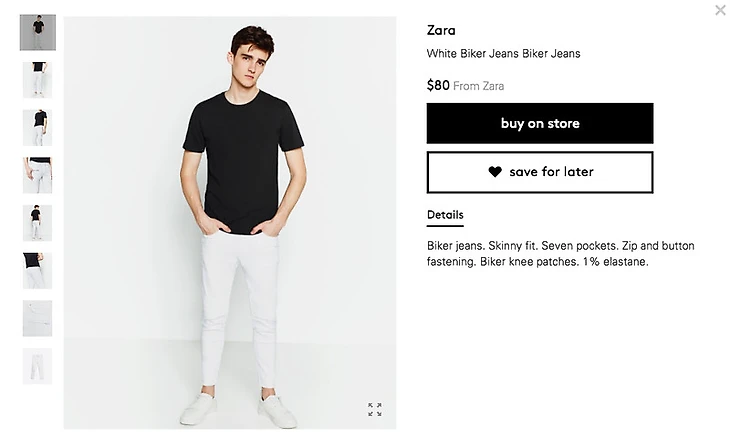Screen dimensions: 730x447
Task: Click the buy on store button
Action: pyautogui.click(x=540, y=123)
